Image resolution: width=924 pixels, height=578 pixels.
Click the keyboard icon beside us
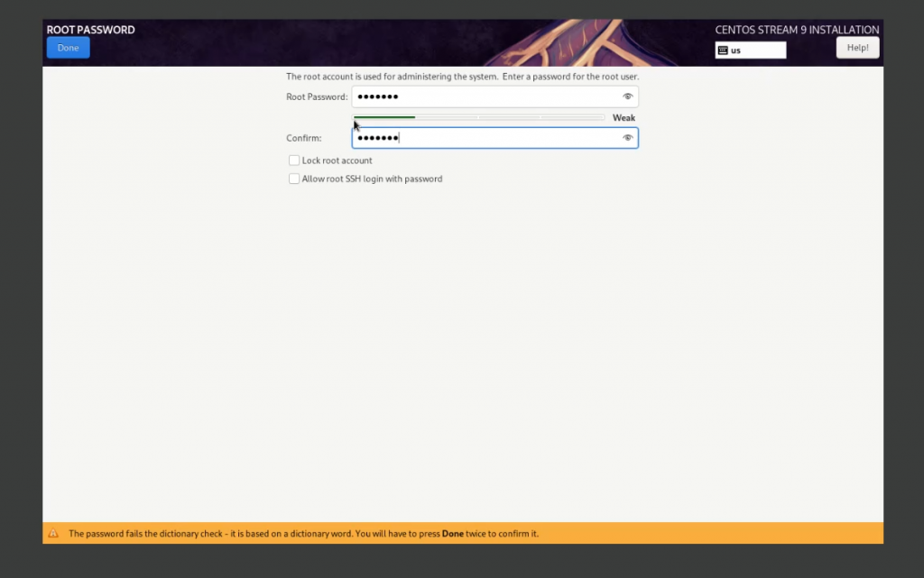click(x=723, y=50)
